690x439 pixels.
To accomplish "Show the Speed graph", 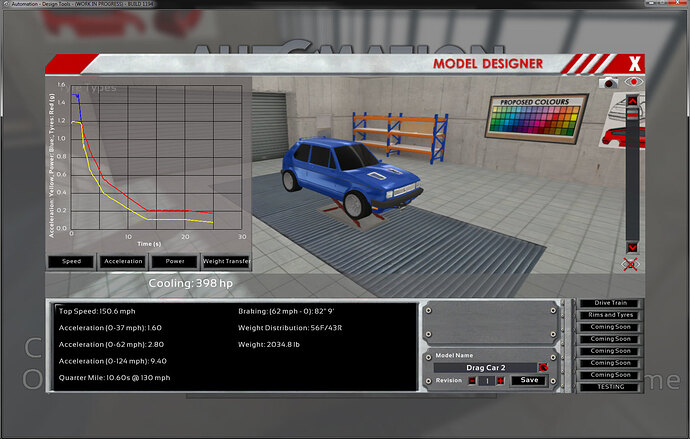I will pos(71,261).
